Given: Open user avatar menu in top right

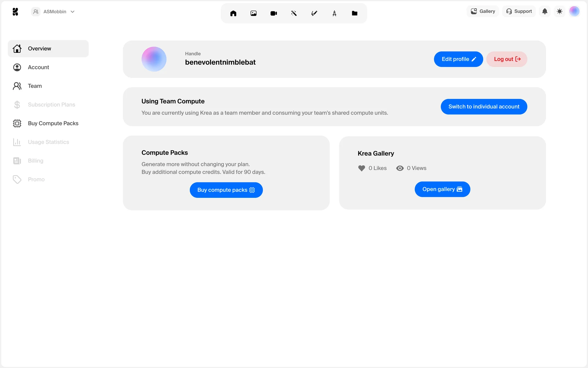Looking at the screenshot, I should [574, 11].
